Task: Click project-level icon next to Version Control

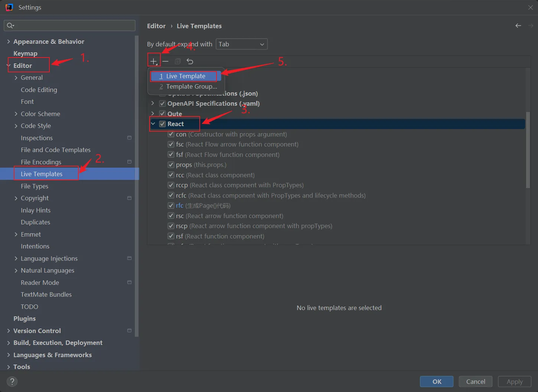Action: point(129,330)
